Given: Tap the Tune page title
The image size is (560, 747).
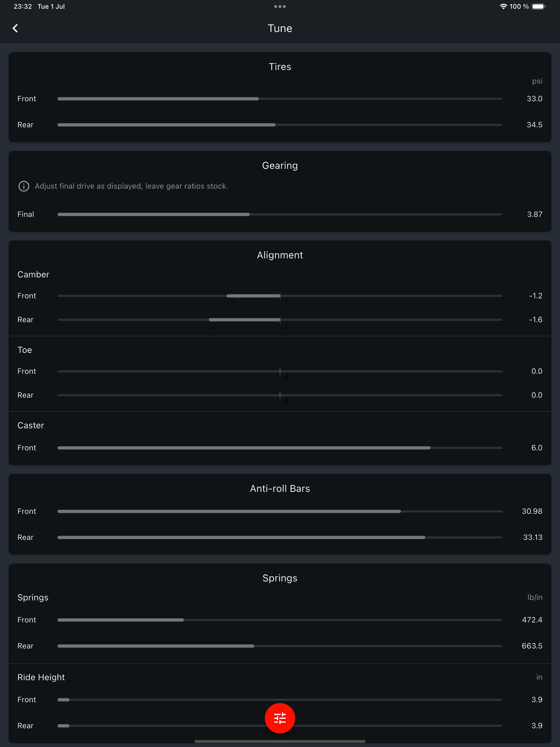Looking at the screenshot, I should coord(280,29).
